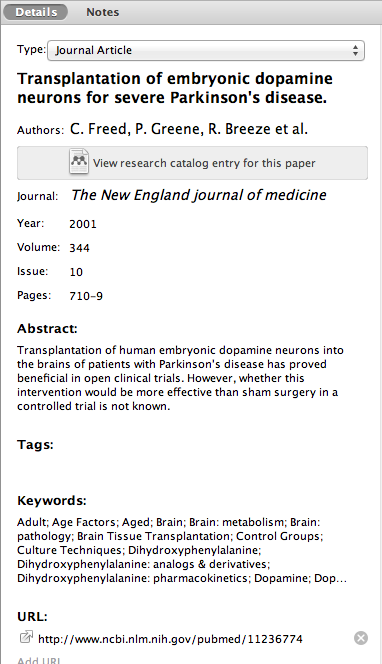The height and width of the screenshot is (664, 382).
Task: Expand the truncated keywords list
Action: 331,578
